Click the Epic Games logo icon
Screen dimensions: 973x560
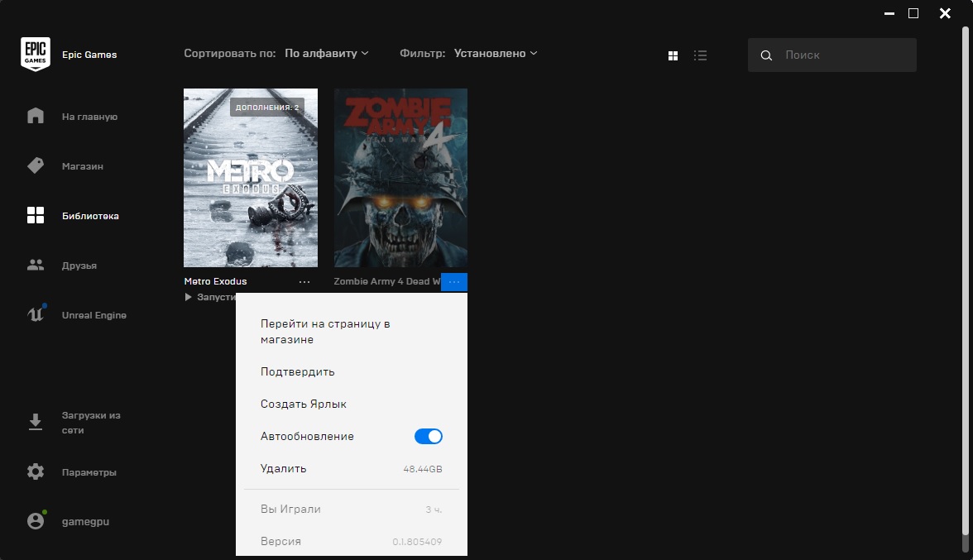point(36,54)
